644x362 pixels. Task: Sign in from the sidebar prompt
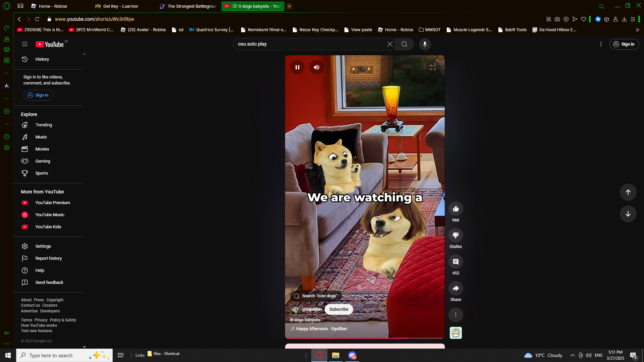(x=38, y=95)
